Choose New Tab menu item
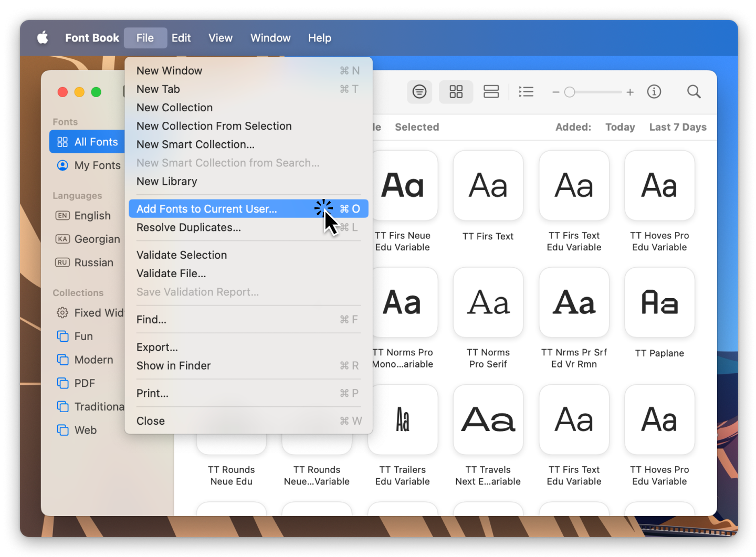This screenshot has width=756, height=557. click(248, 89)
